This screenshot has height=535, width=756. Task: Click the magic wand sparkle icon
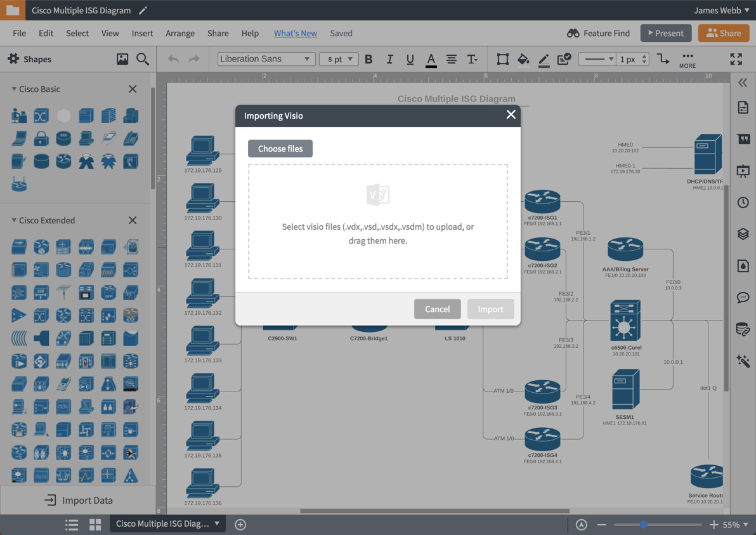(x=743, y=361)
